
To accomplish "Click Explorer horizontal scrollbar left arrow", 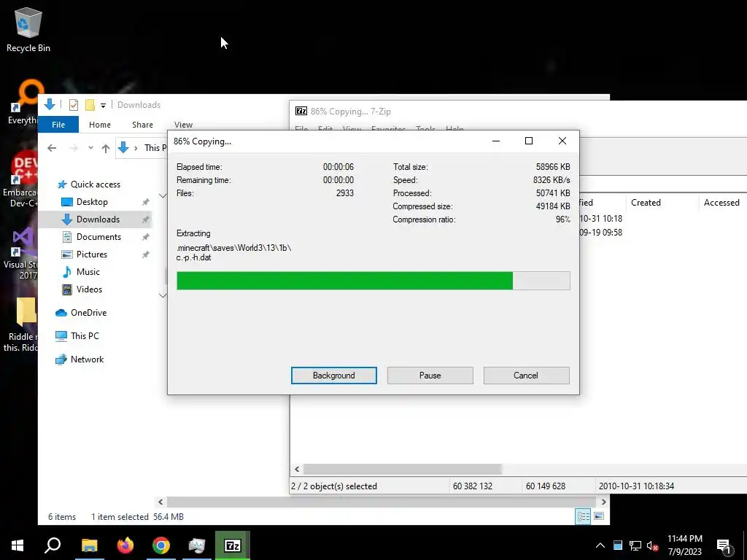I will 160,502.
